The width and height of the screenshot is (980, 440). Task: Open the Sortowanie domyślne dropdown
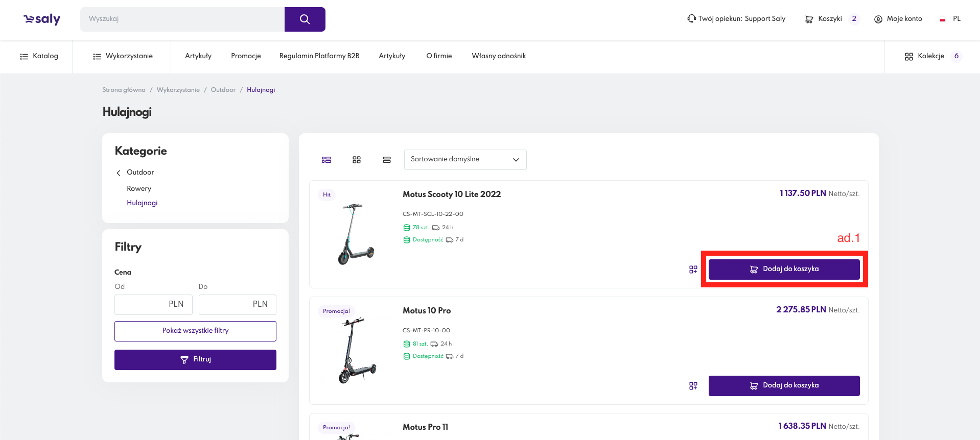coord(465,160)
